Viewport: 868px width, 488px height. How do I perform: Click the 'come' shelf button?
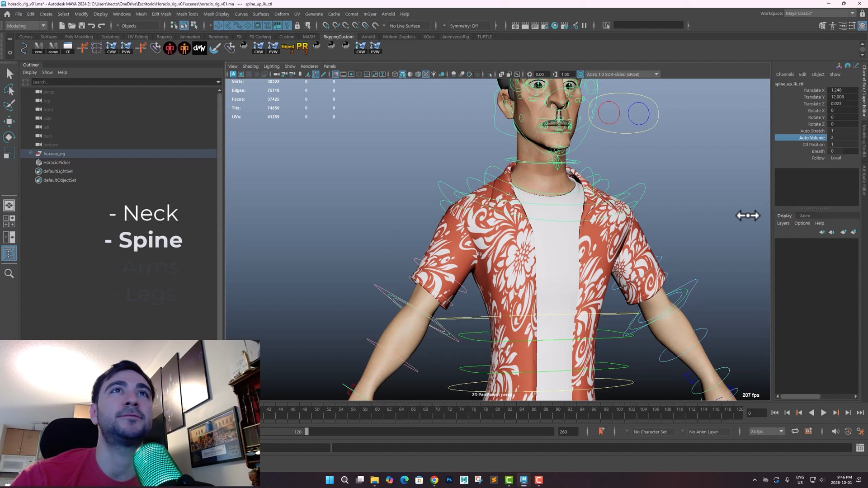tap(53, 48)
